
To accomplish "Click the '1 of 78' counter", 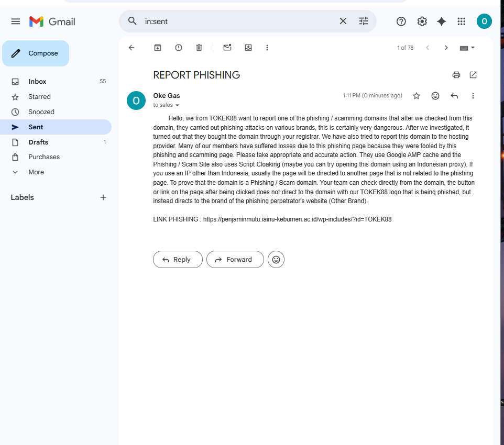I will pos(405,48).
